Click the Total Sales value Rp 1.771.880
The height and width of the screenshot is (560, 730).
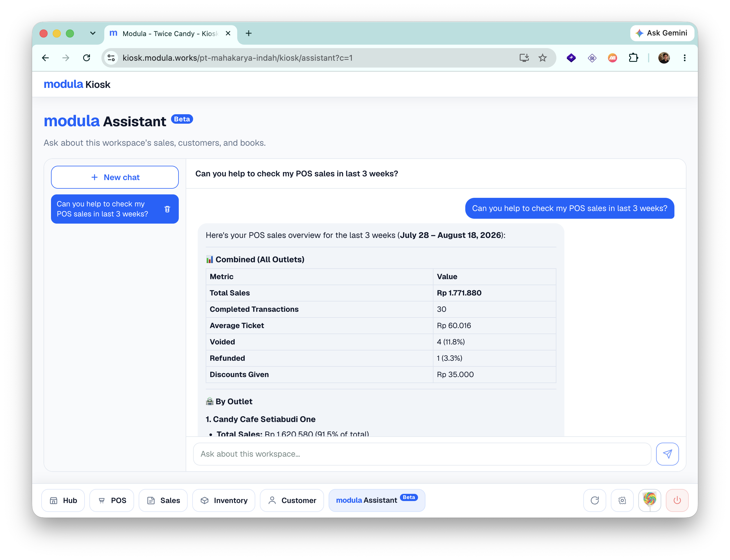[459, 293]
